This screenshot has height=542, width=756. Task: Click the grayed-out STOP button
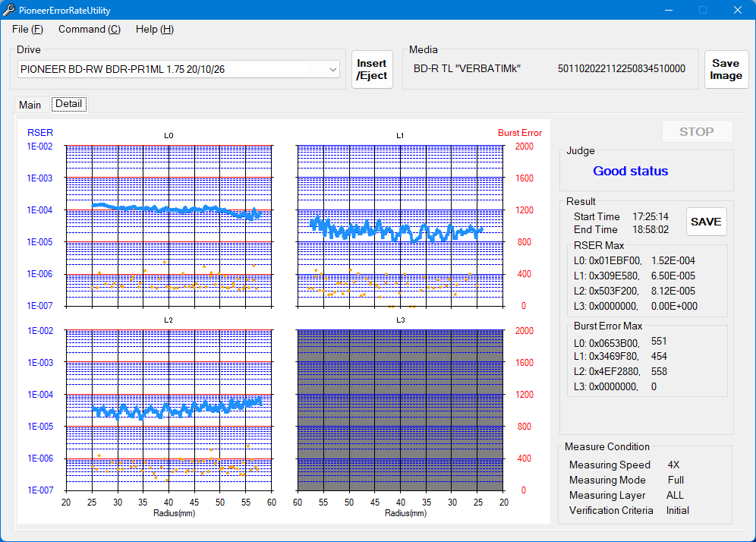[x=696, y=131]
